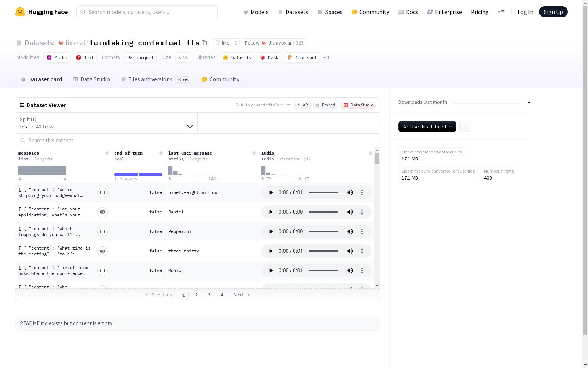Image resolution: width=588 pixels, height=368 pixels.
Task: Open audio options menu in Daniel row
Action: pyautogui.click(x=362, y=212)
